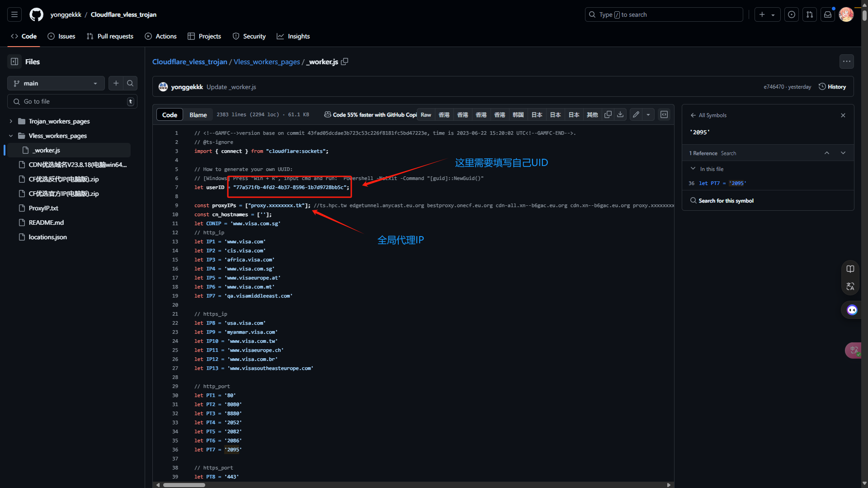868x488 pixels.
Task: Search for this symbol
Action: [x=722, y=201]
